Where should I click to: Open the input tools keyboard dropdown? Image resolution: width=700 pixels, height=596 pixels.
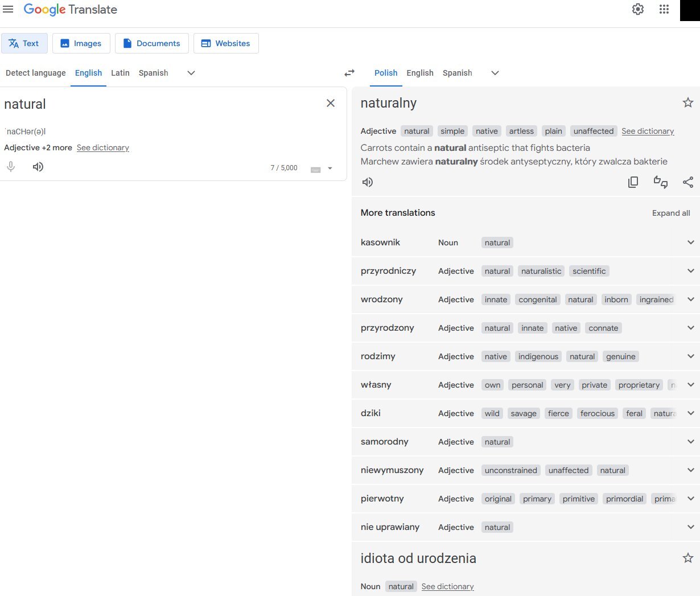pyautogui.click(x=330, y=168)
